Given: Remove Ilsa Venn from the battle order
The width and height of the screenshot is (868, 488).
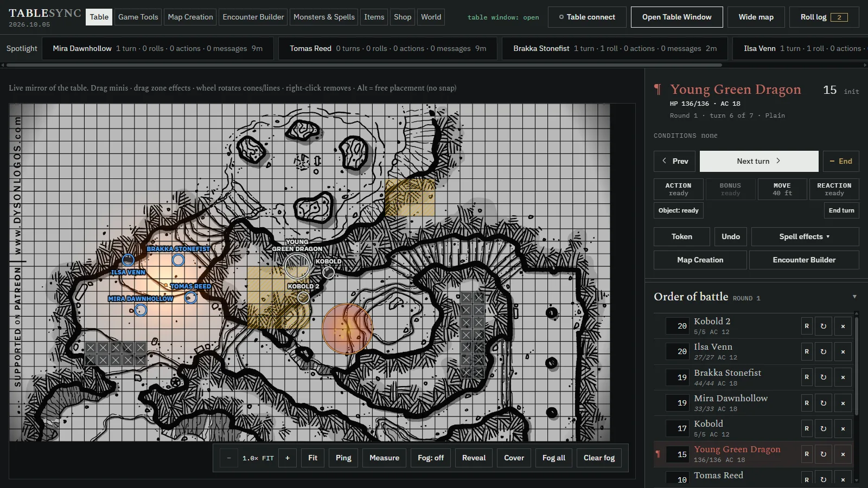Looking at the screenshot, I should [843, 351].
